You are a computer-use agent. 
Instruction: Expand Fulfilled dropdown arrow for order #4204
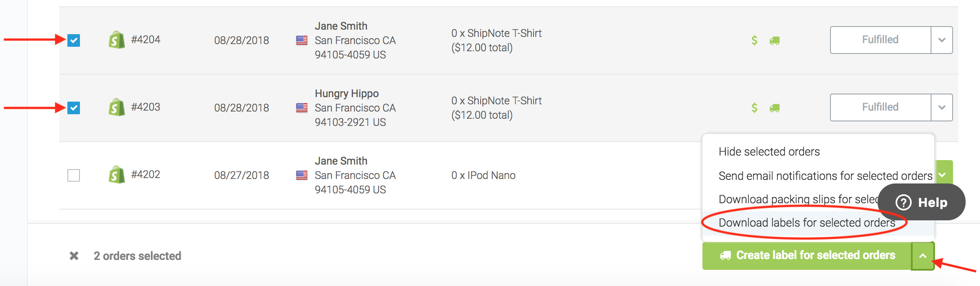[942, 40]
